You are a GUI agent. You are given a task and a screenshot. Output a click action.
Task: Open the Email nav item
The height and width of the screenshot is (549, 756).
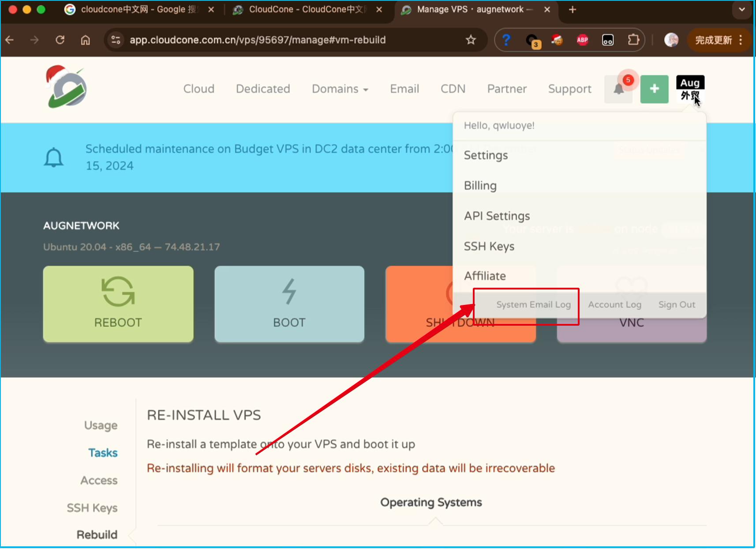click(x=404, y=89)
